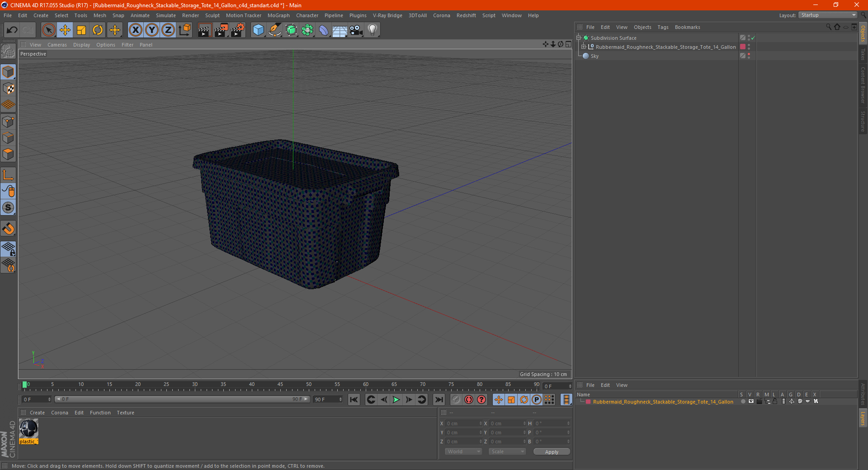
Task: Open material manager Texture menu
Action: click(x=125, y=413)
